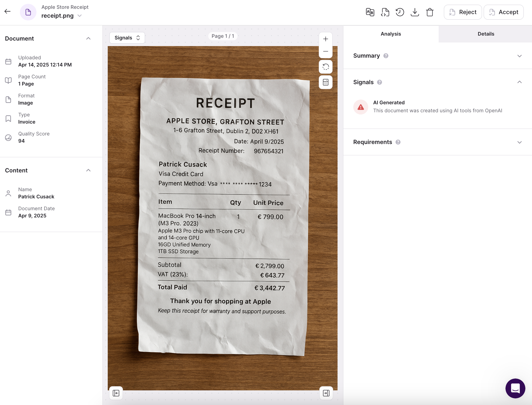Click the Uploaded date Apr 14, 2025
The image size is (532, 405).
(45, 65)
